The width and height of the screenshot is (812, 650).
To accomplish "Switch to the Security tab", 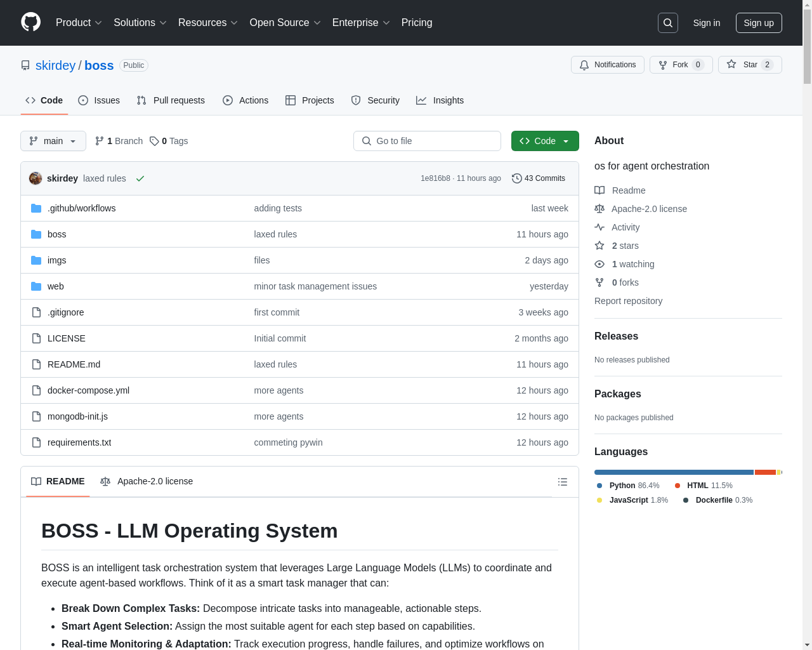I will click(x=376, y=100).
